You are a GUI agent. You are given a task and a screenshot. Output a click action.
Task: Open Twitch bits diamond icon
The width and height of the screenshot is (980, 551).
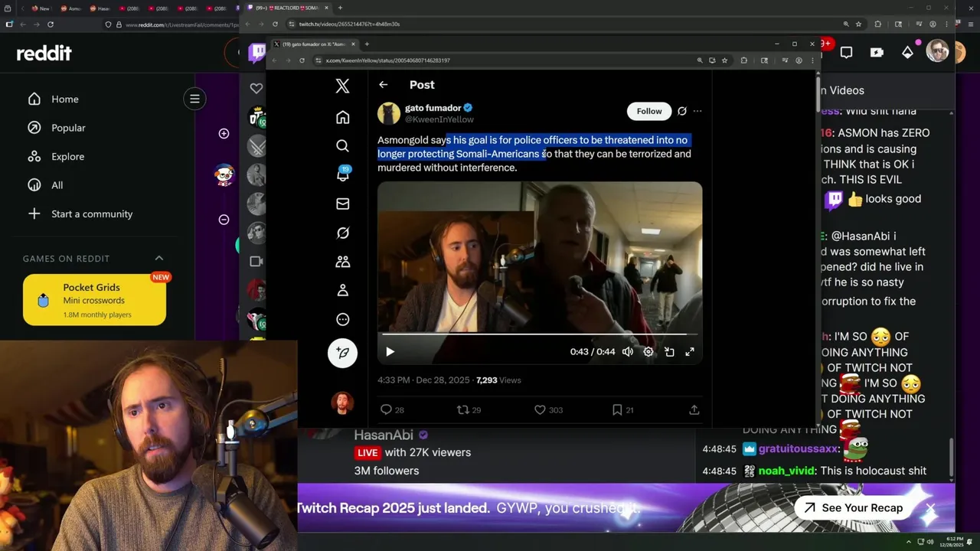[x=907, y=53]
